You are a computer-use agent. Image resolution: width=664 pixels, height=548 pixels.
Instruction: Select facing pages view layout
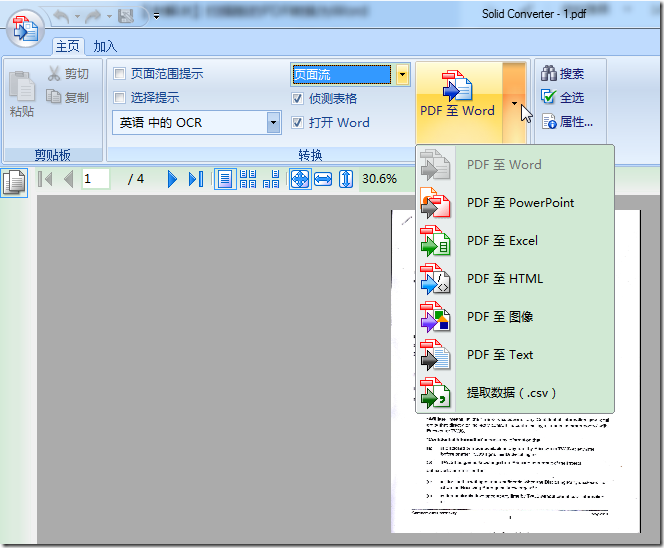[271, 179]
